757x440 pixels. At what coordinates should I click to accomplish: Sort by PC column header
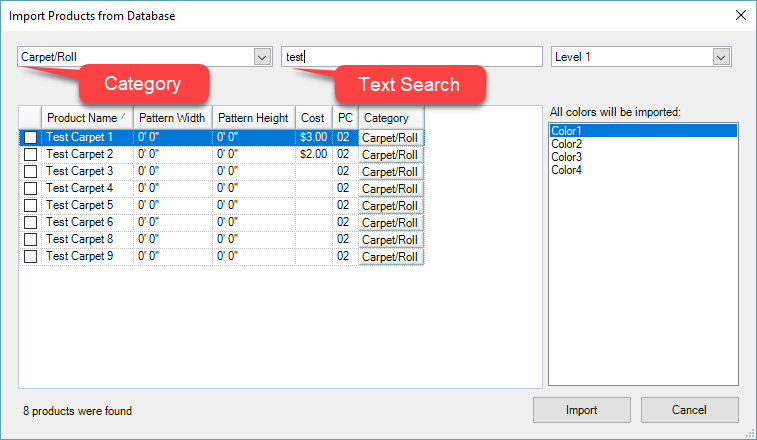[x=345, y=118]
